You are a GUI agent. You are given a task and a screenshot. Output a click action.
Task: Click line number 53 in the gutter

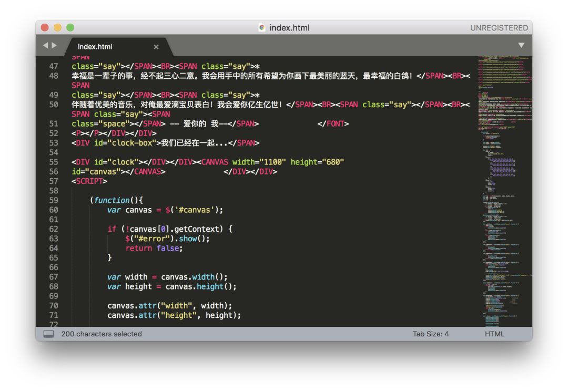[x=54, y=142]
